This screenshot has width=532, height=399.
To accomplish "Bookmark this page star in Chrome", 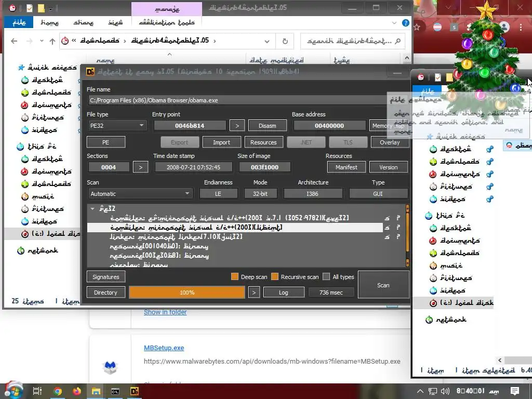I will [417, 27].
